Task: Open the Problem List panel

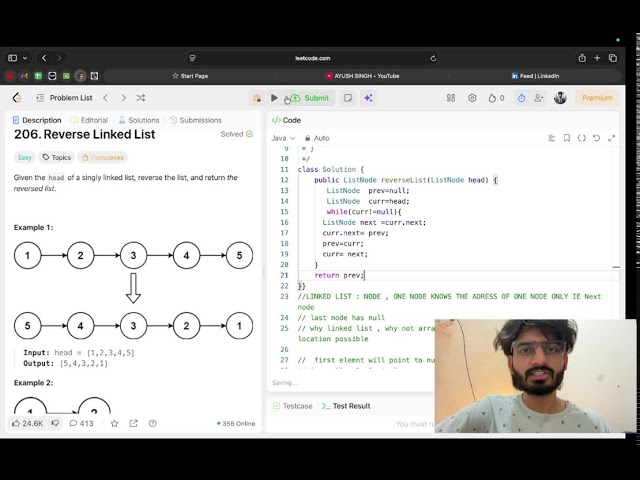Action: point(64,98)
